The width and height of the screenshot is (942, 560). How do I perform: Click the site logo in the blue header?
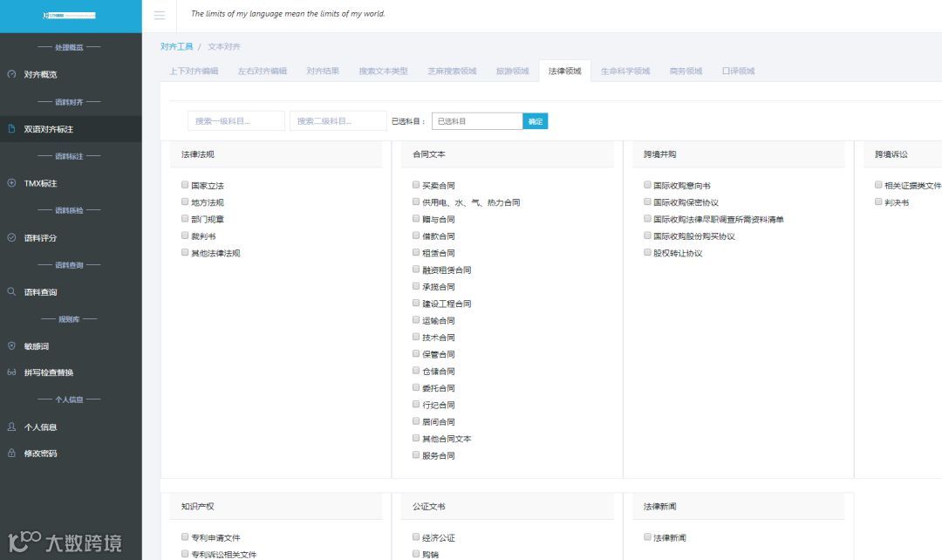point(70,16)
